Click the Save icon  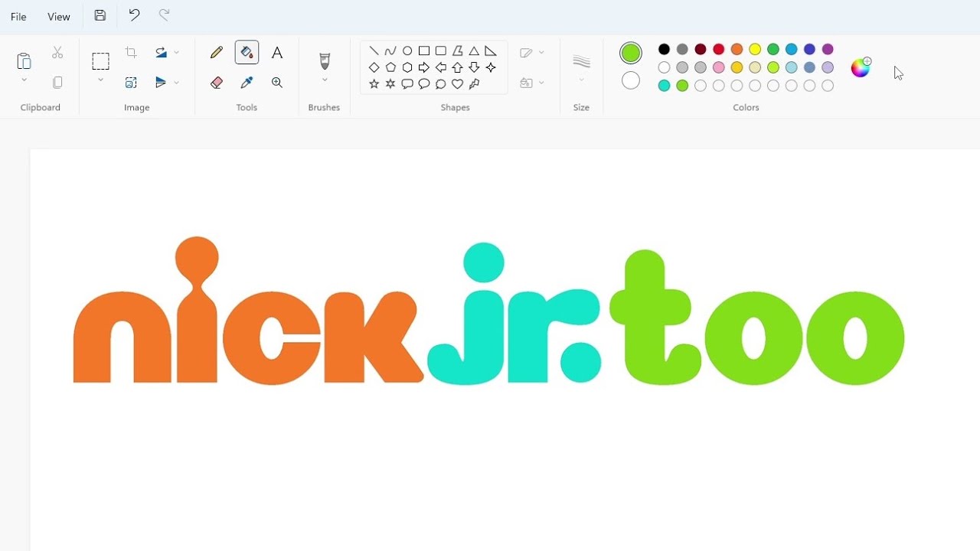(100, 15)
